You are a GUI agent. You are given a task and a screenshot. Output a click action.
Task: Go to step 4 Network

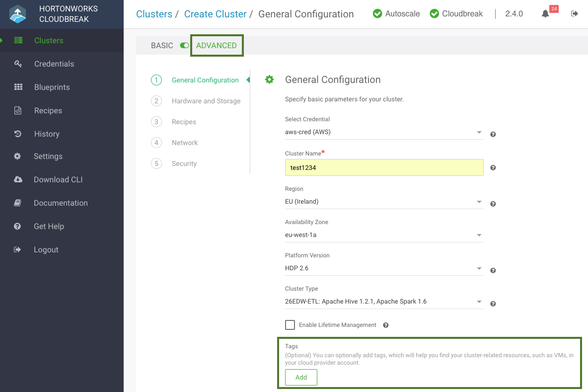(x=174, y=143)
